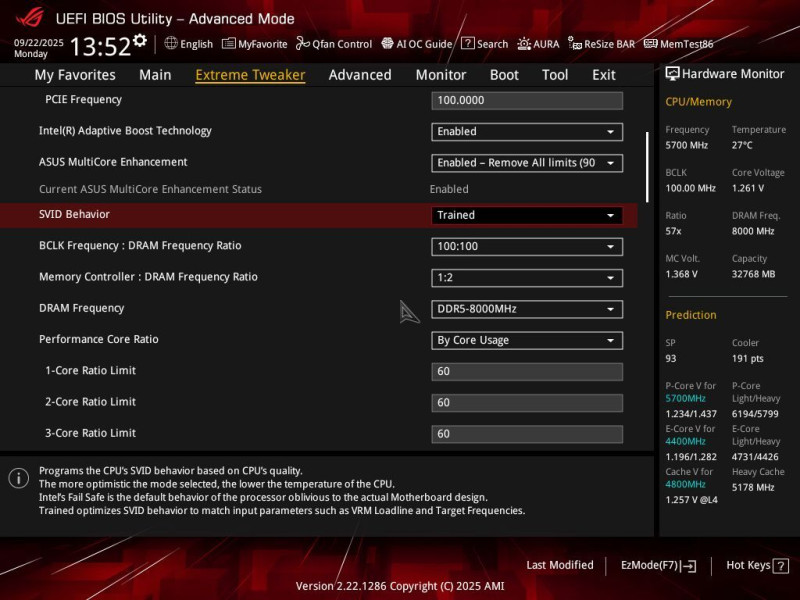Click the settings list scrollbar
800x600 pixels.
point(647,167)
